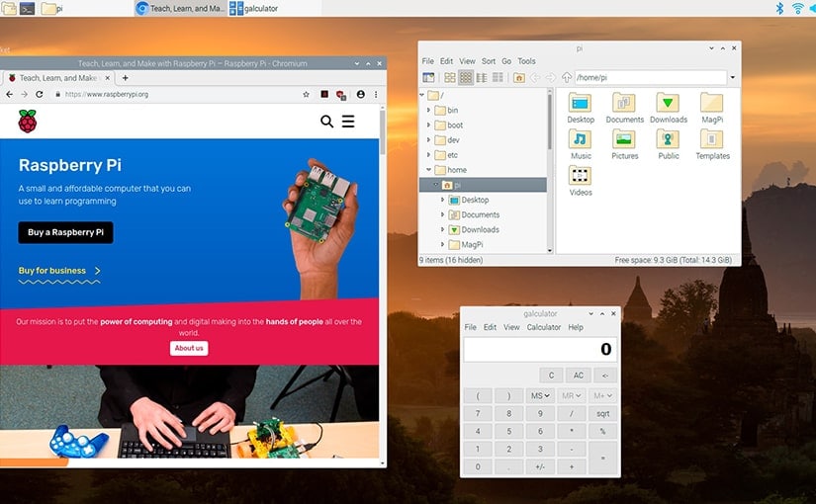Click the sqrt button in galculator
The image size is (816, 504).
pyautogui.click(x=602, y=414)
